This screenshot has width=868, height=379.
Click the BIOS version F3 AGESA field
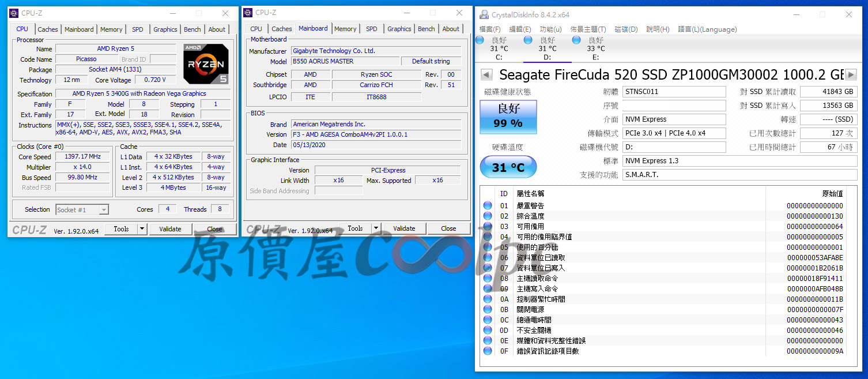pos(376,134)
